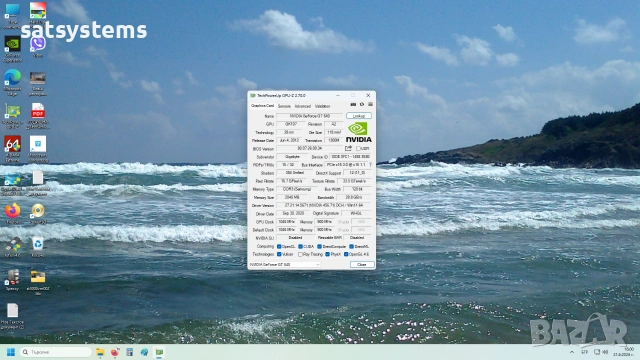Click the Close button in GPU-Z

[362, 264]
